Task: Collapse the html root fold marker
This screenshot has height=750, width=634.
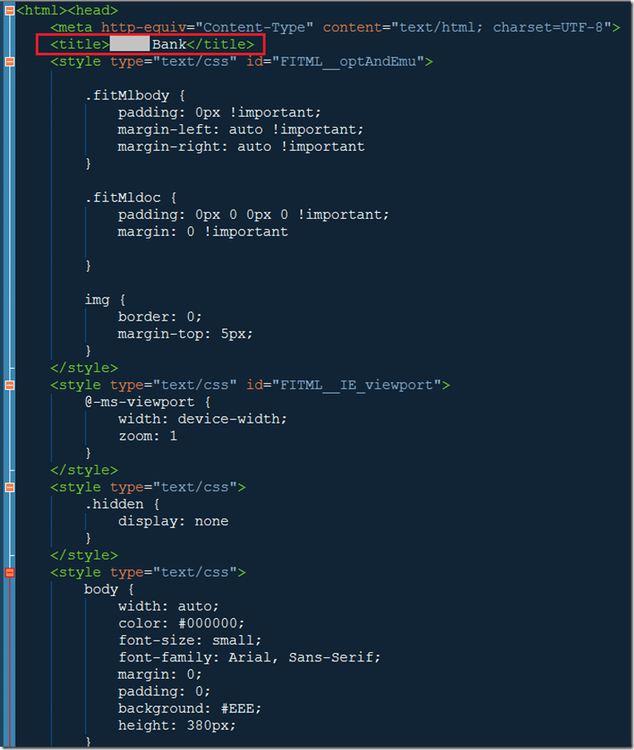Action: [10, 10]
